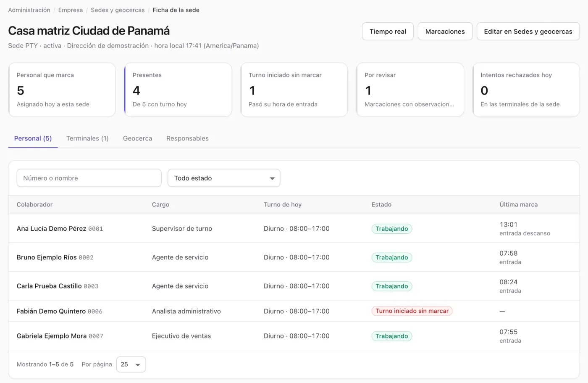588x383 pixels.
Task: Open the Turno iniciado sin marcar card
Action: pos(294,90)
